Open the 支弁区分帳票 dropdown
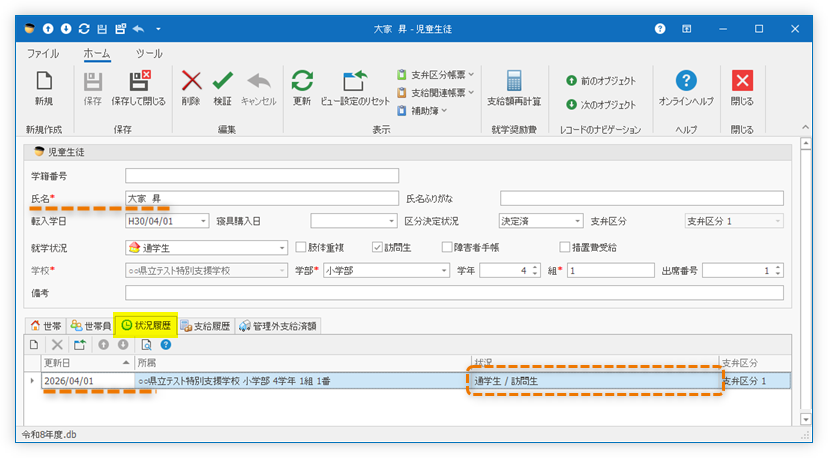Image resolution: width=828 pixels, height=458 pixels. coord(436,74)
